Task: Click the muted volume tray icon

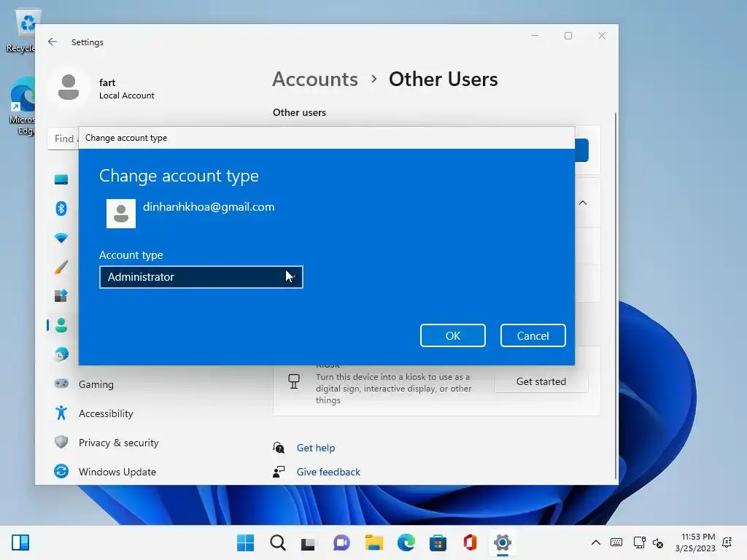Action: pyautogui.click(x=658, y=542)
